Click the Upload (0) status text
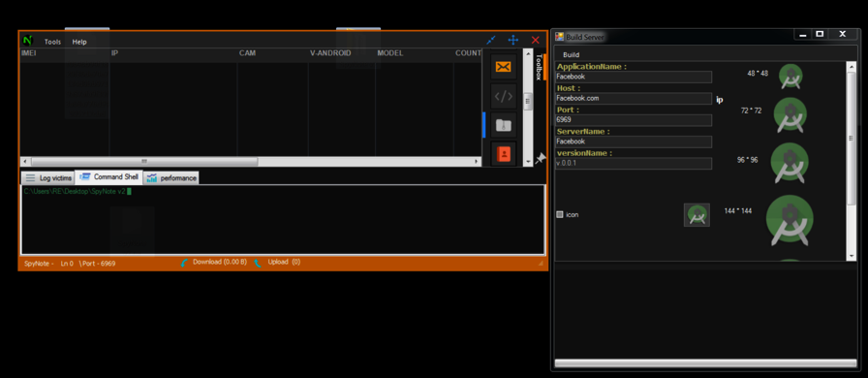Screen dimensions: 868x378 (x=284, y=262)
